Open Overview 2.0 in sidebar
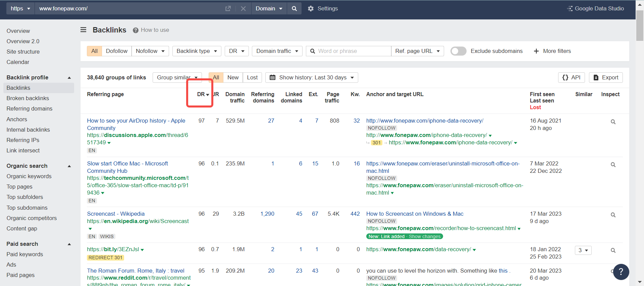Screen dimensions: 644x286 click(x=23, y=41)
